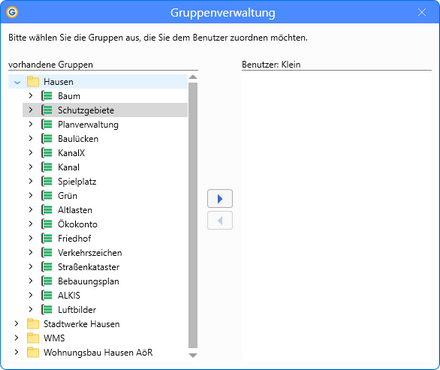Click the green group icon beside KanalX
Viewport: 440px width, 370px height.
tap(47, 153)
